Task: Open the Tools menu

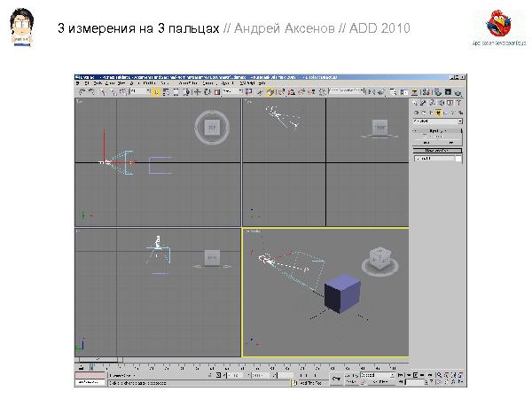Action: (98, 82)
